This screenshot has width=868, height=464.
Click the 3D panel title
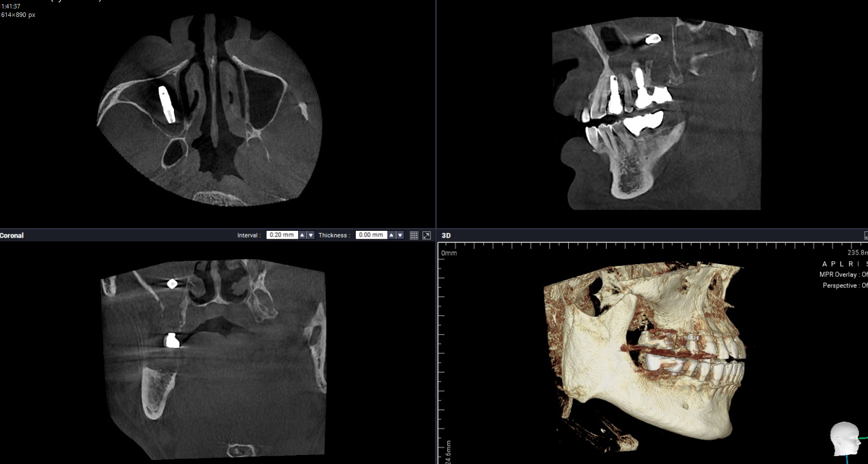[x=446, y=235]
